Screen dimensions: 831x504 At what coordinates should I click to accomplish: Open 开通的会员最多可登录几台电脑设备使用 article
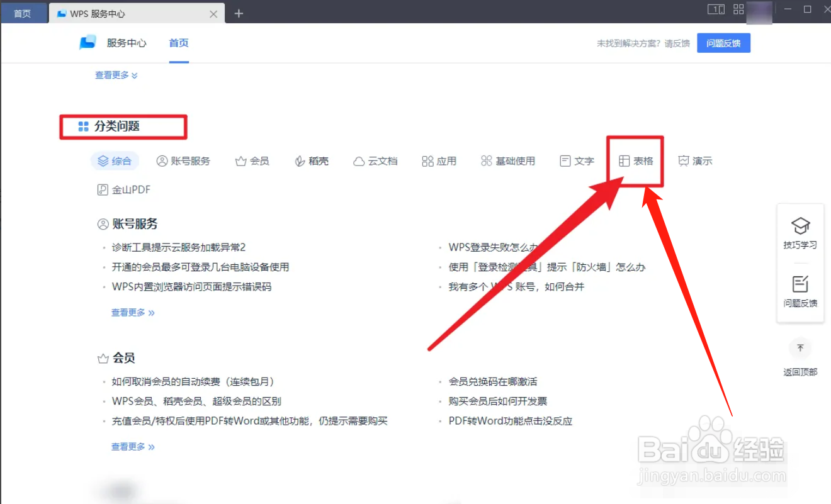pos(200,267)
